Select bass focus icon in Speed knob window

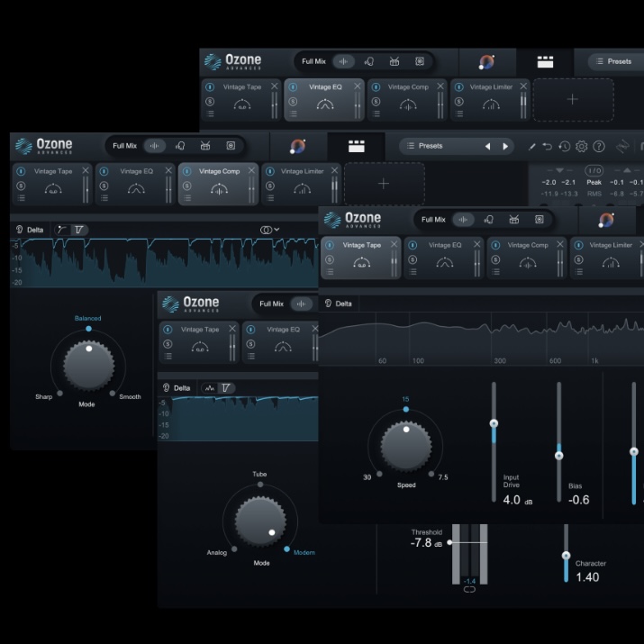click(x=540, y=220)
